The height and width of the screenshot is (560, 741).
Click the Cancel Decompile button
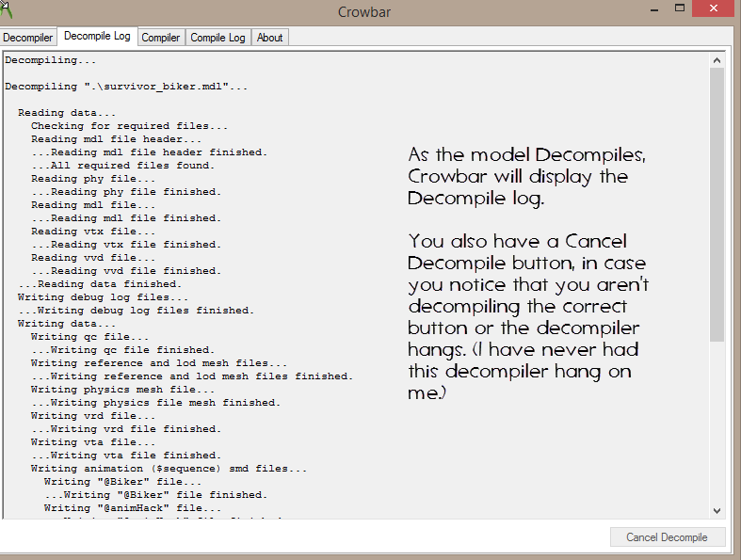[668, 537]
